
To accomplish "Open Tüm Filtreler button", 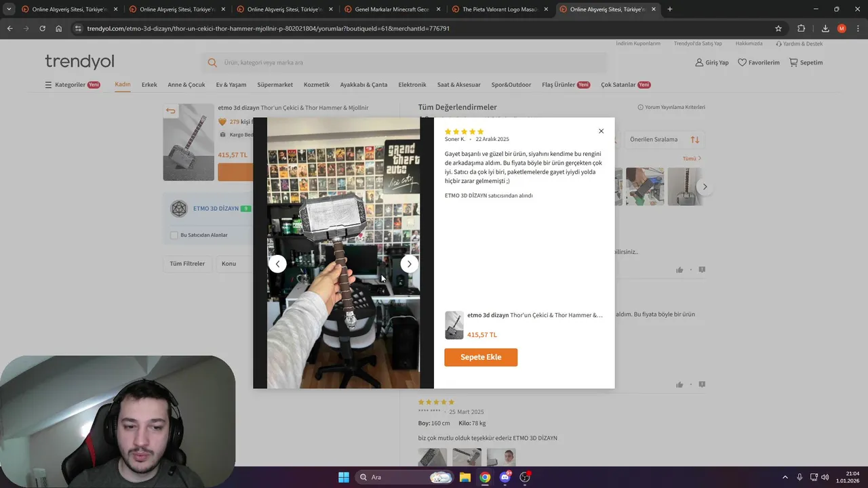I will 187,264.
